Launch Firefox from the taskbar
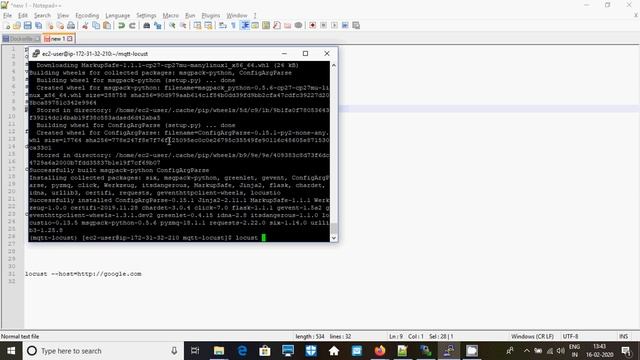This screenshot has width=640, height=360. [380, 351]
